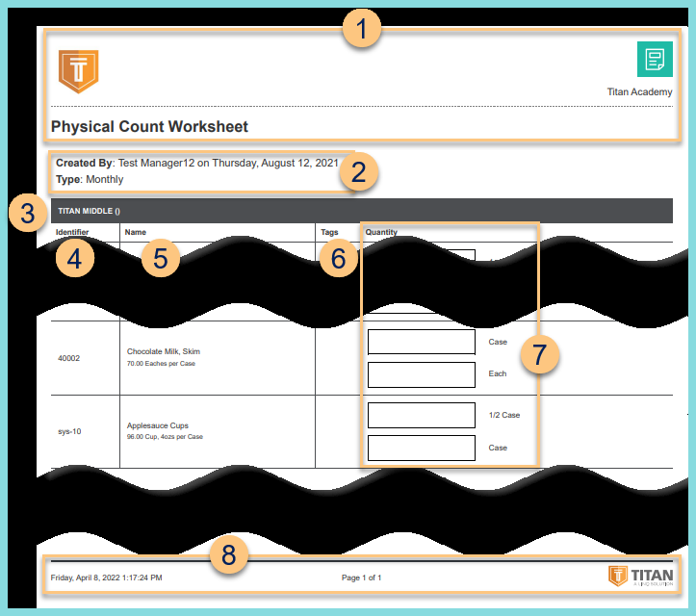Screen dimensions: 696x616
Task: Click the Type: Monthly line
Action: [90, 179]
